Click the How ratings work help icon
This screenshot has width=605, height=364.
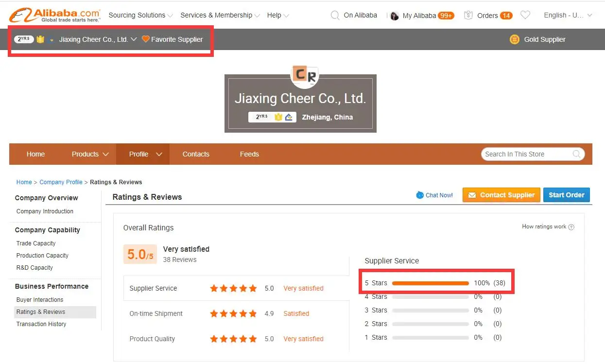571,227
